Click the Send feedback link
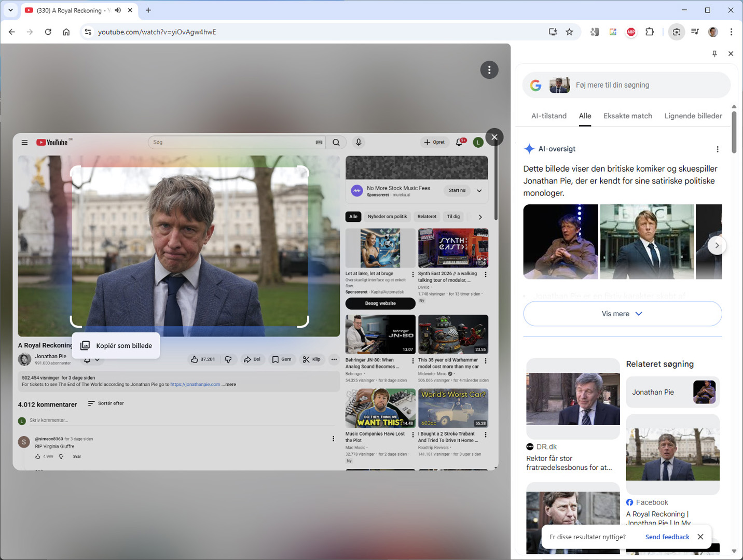This screenshot has height=560, width=743. click(x=667, y=537)
